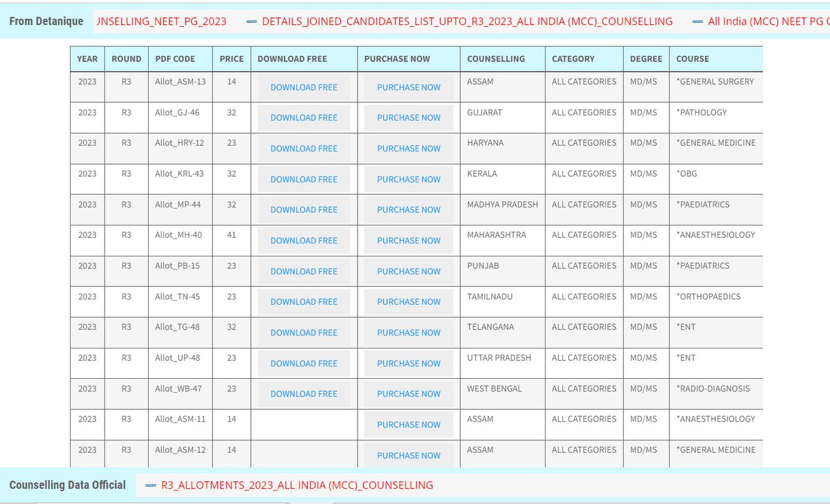This screenshot has width=830, height=504.
Task: Download free PDF for Allot_GJ-46
Action: 304,118
